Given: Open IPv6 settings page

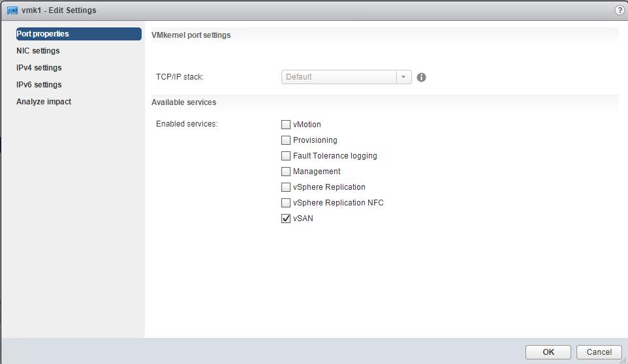Looking at the screenshot, I should click(39, 85).
